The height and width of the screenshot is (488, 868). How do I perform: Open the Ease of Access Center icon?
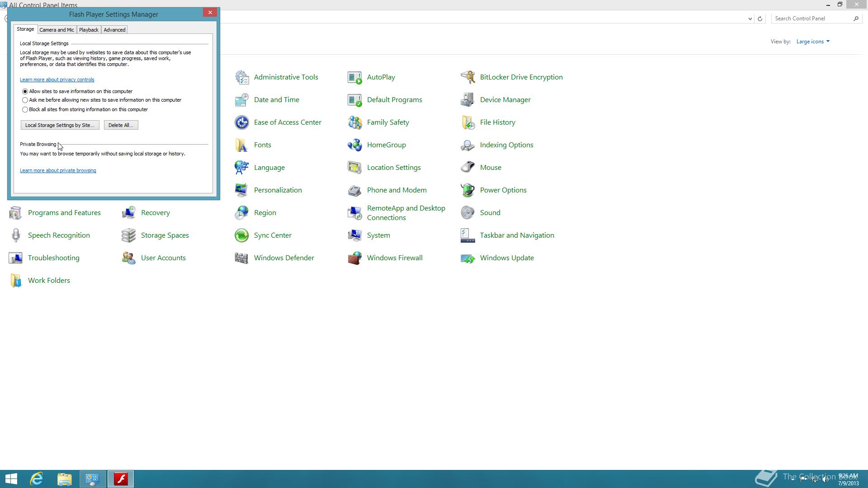tap(242, 122)
